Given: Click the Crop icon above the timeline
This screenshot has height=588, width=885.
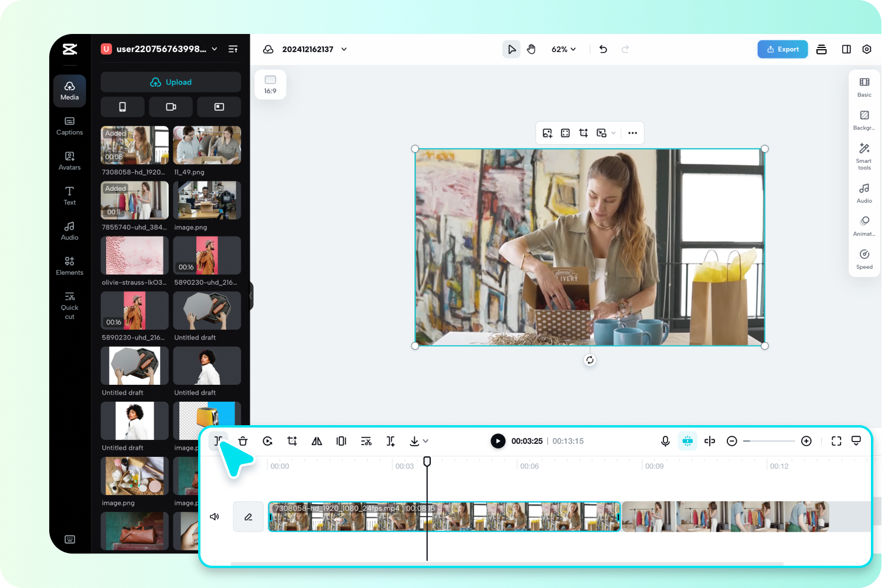Looking at the screenshot, I should point(292,440).
